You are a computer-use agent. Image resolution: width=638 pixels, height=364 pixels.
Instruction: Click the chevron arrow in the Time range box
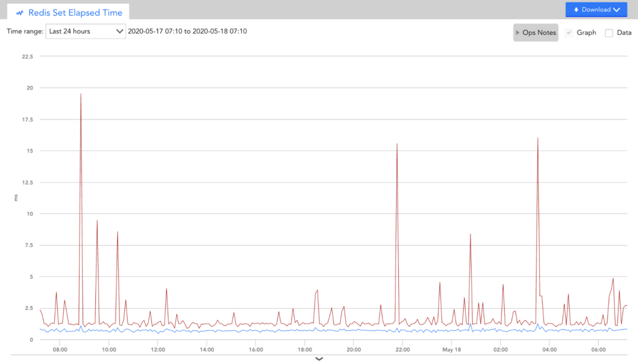pyautogui.click(x=120, y=31)
